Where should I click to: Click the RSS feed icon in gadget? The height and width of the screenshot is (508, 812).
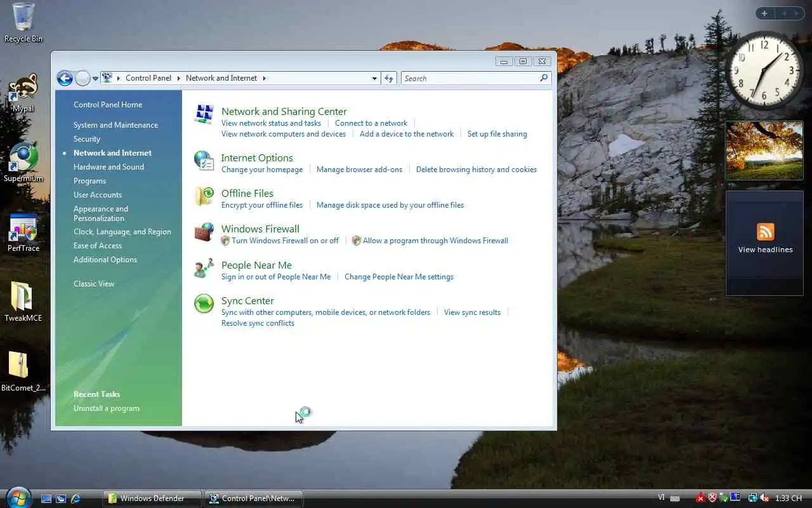pos(765,232)
